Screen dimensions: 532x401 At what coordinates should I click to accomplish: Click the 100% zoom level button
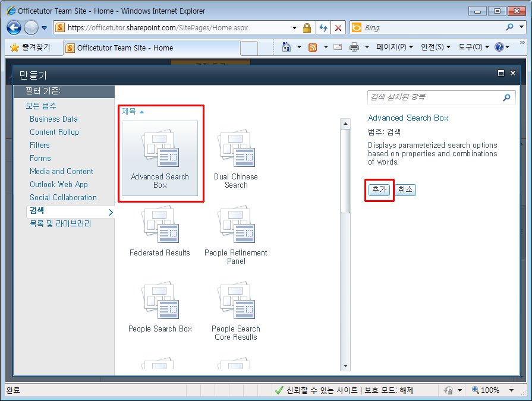point(486,390)
